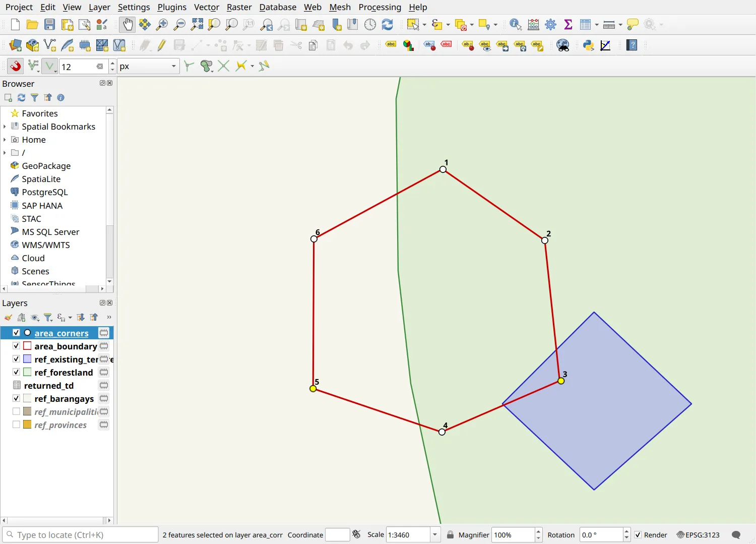
Task: Open the Statistical Summary sigma icon
Action: pos(568,24)
